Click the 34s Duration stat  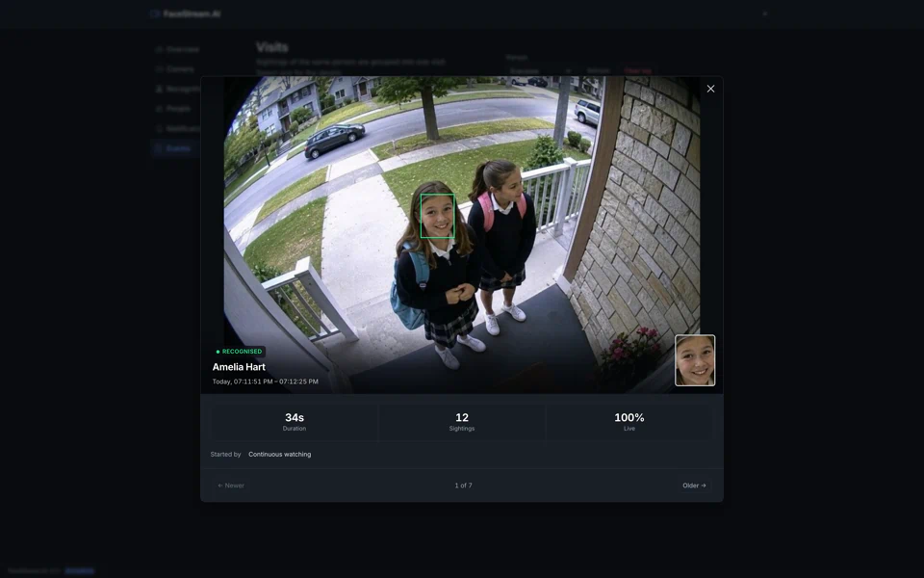295,422
